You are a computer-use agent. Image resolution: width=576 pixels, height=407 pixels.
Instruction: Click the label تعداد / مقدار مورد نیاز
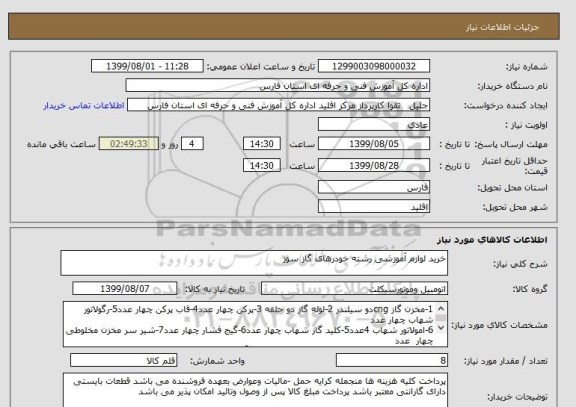[x=505, y=361]
